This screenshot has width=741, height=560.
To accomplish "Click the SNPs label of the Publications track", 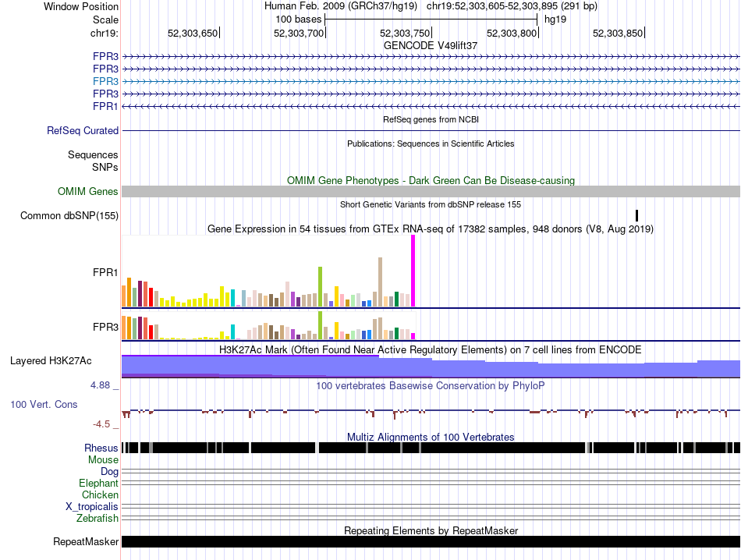I will pos(105,167).
